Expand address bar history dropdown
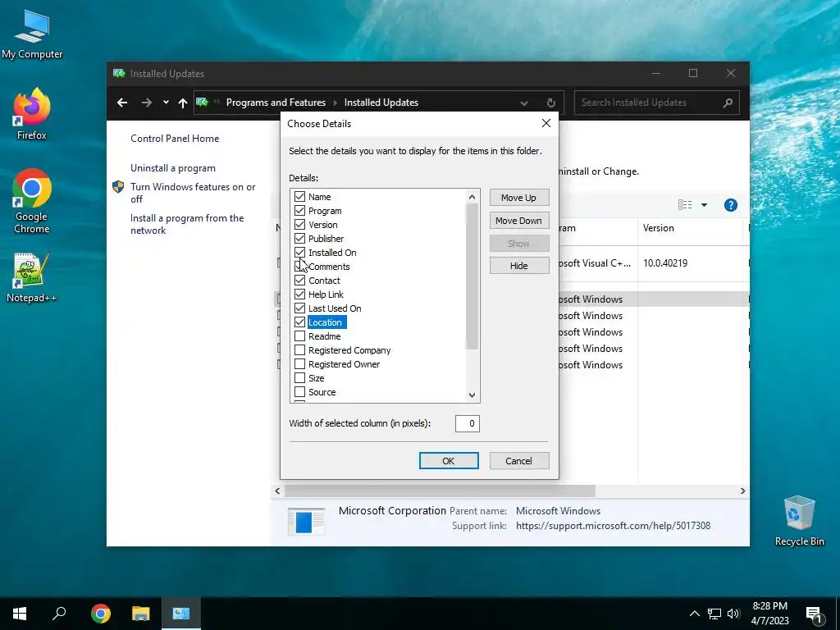The width and height of the screenshot is (840, 630). point(524,103)
